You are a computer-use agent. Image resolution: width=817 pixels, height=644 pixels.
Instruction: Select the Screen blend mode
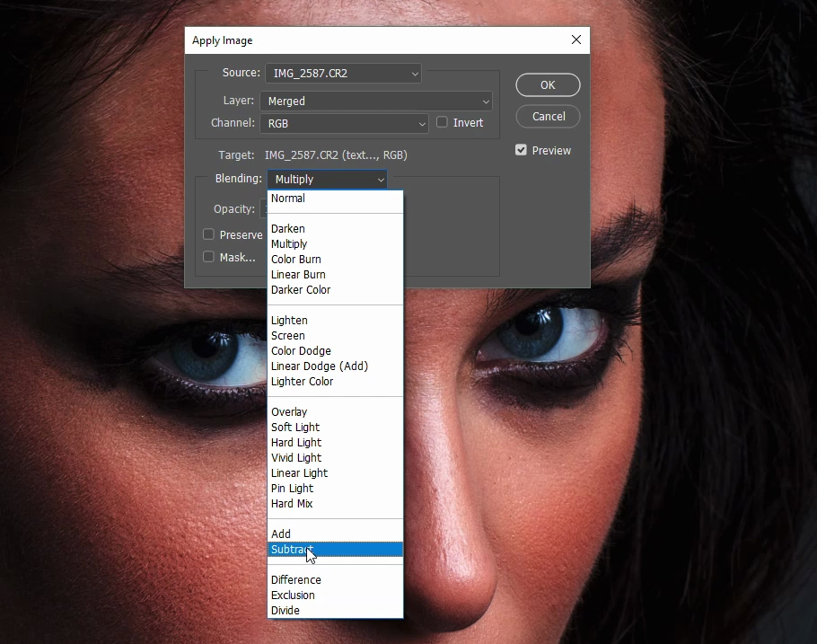[287, 335]
